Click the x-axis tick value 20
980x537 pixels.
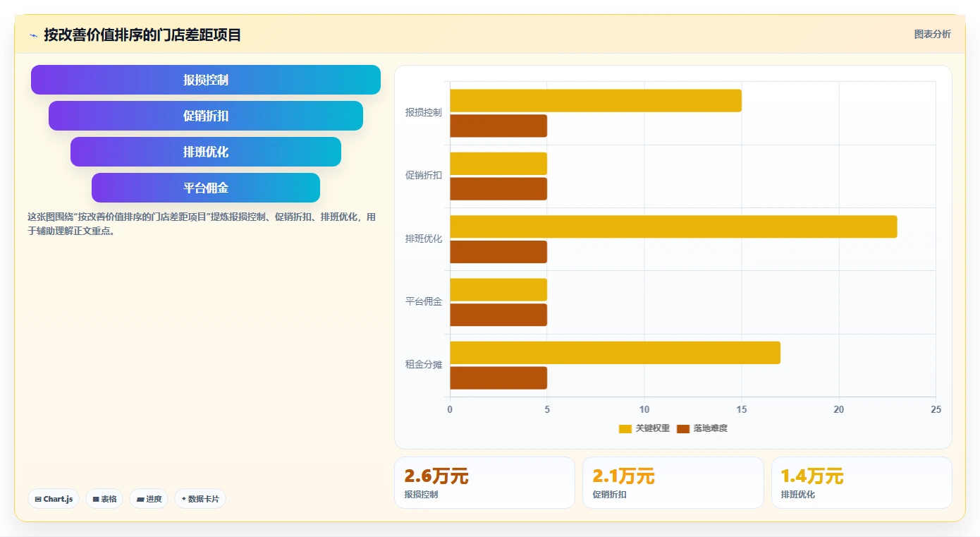coord(839,409)
